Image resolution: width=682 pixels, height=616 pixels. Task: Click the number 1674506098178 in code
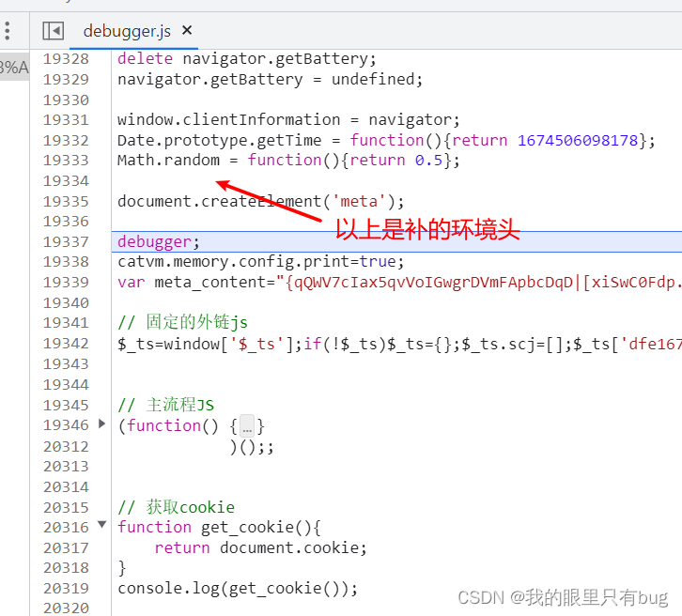coord(578,141)
